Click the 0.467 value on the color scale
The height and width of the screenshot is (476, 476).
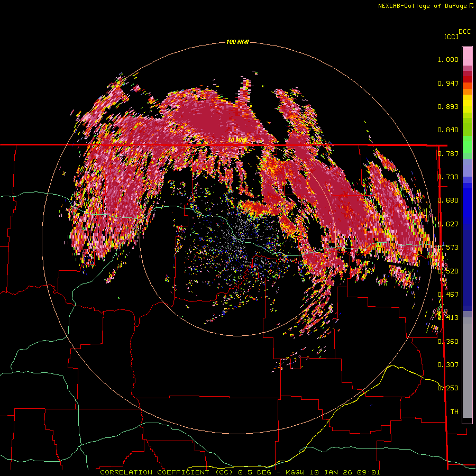(448, 295)
